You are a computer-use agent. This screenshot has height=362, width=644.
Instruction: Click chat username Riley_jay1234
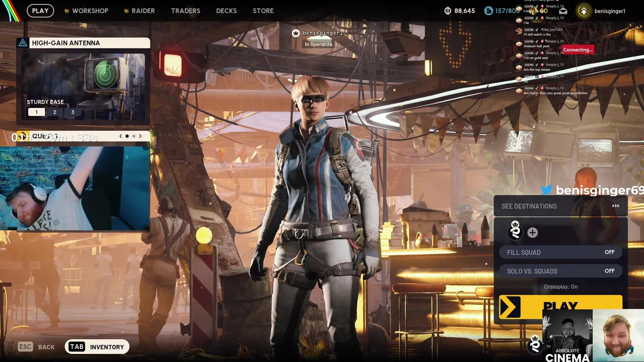(x=552, y=30)
